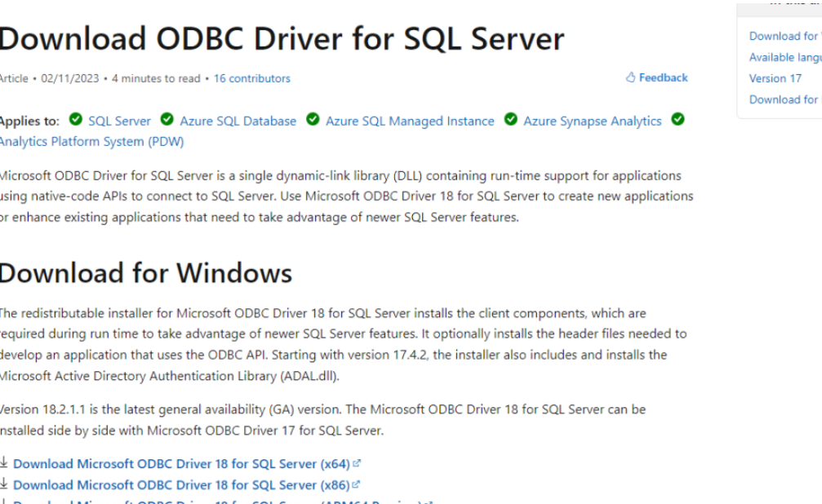Click the checkmark at the end of the Applies to line
822x504 pixels.
click(678, 120)
